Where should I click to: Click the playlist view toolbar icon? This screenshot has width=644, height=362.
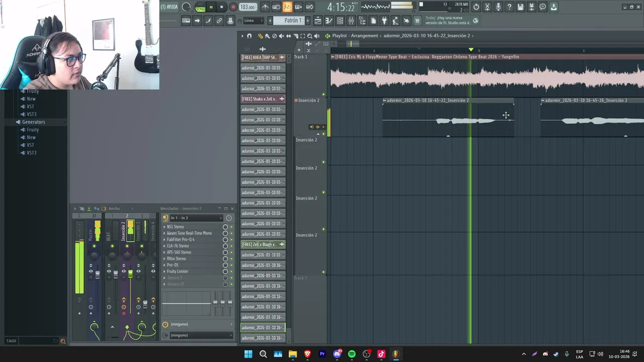[x=318, y=21]
